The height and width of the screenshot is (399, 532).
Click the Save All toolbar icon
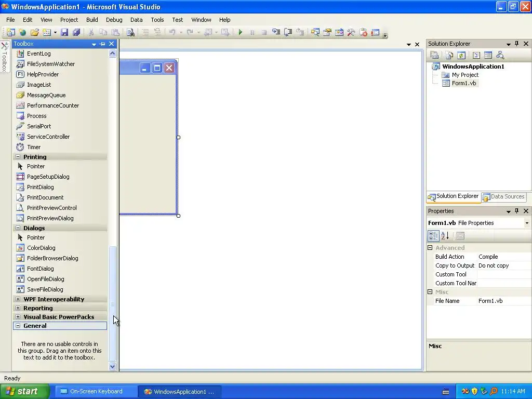[76, 32]
